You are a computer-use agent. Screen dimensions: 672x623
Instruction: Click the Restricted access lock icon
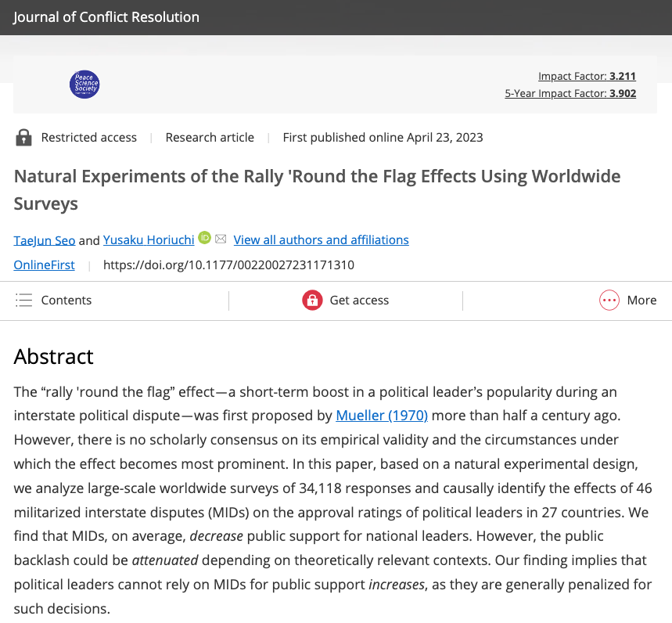pos(23,138)
